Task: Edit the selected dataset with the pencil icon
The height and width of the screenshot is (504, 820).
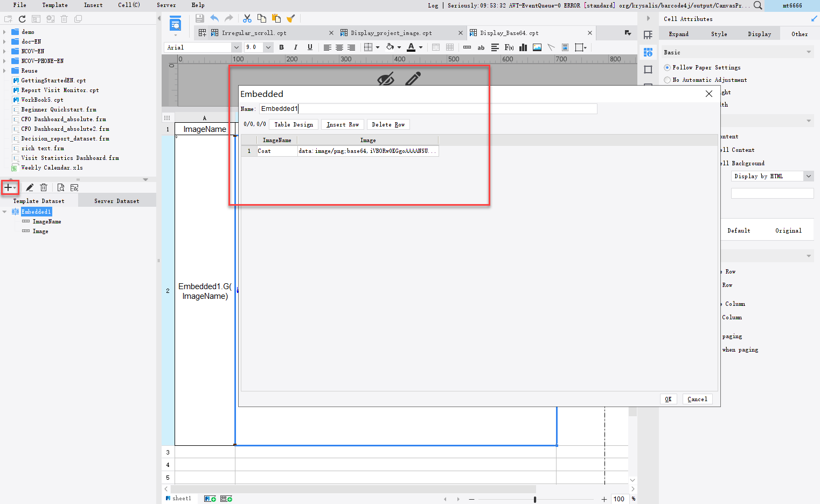Action: [30, 187]
